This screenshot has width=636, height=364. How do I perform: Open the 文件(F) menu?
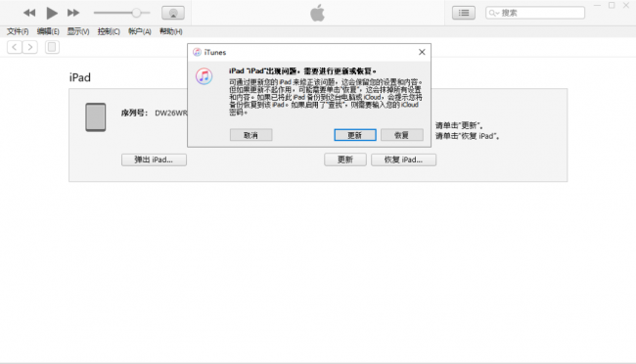pyautogui.click(x=18, y=31)
